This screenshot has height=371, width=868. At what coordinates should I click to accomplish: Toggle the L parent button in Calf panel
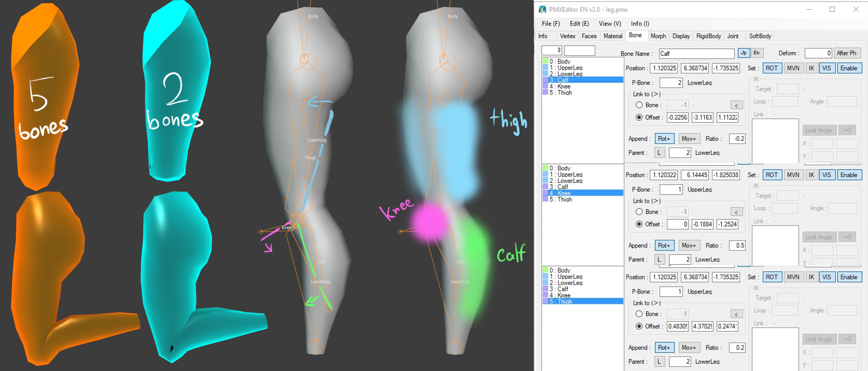click(659, 153)
